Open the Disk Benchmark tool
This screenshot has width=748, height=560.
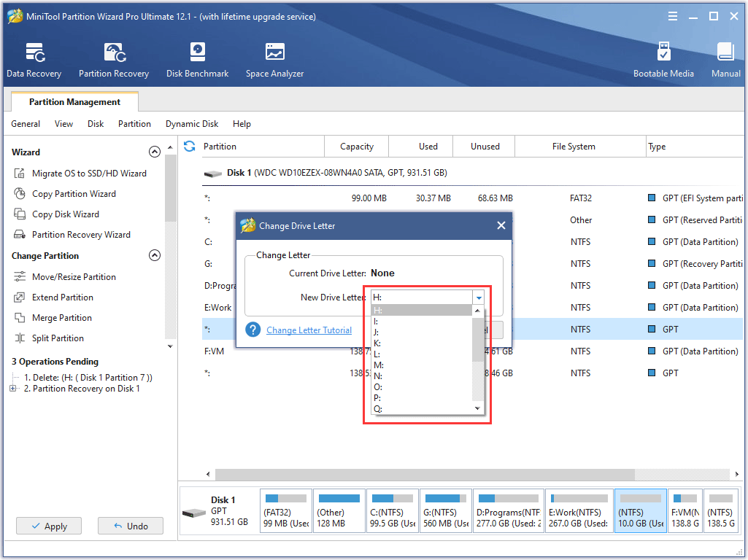[x=197, y=60]
